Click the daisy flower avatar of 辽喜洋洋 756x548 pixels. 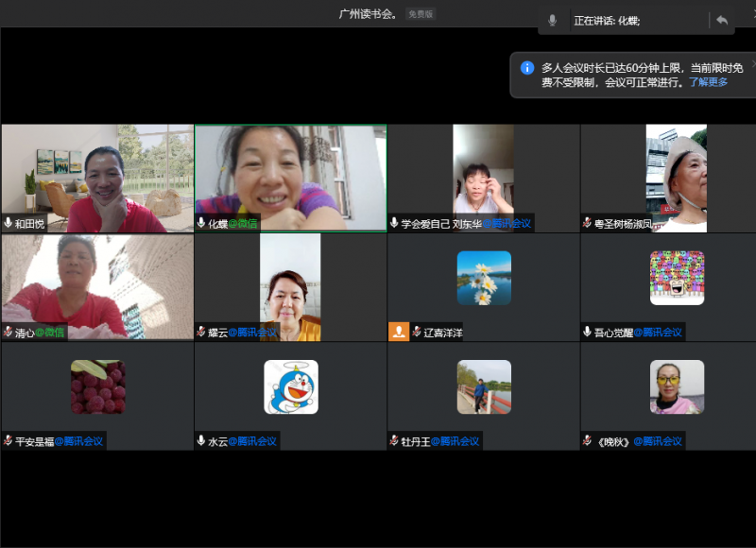(x=484, y=278)
